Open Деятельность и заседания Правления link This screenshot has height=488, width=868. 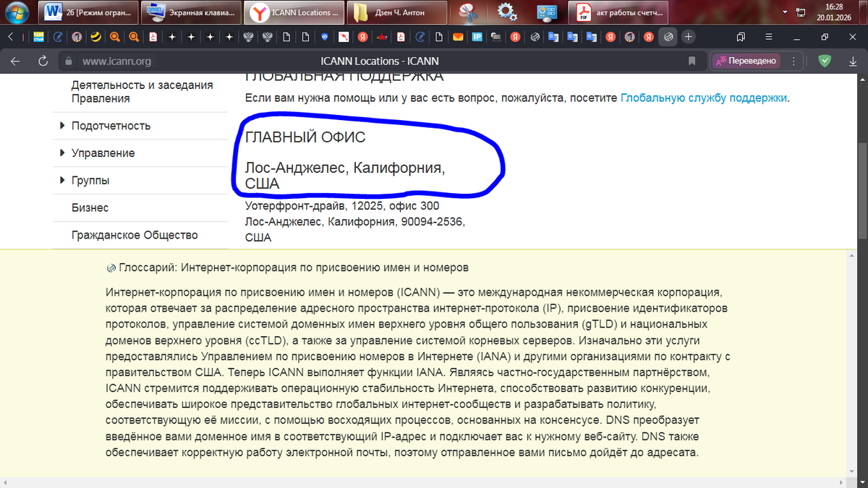142,92
